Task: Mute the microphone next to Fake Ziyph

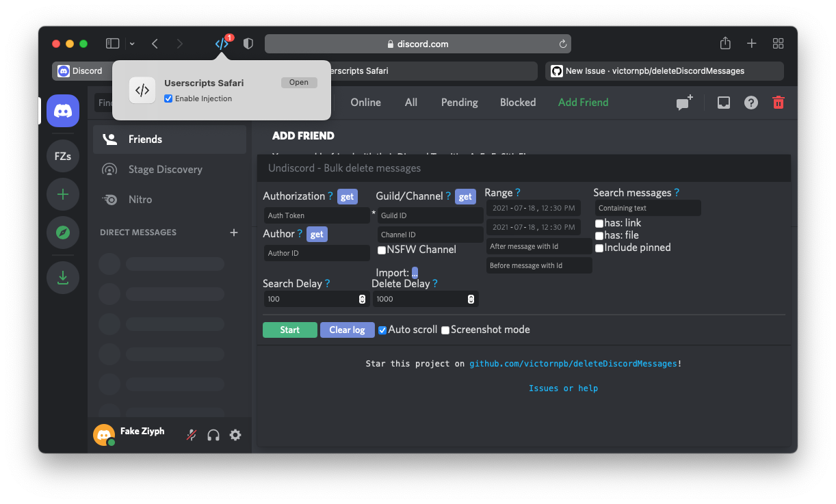Action: [191, 435]
